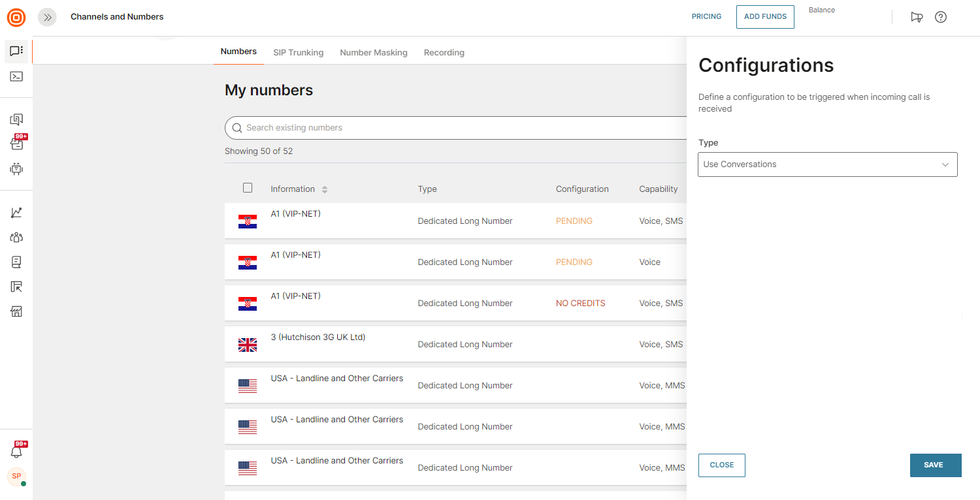The image size is (980, 500).
Task: Switch to the SIP Trunking tab
Action: tap(298, 52)
